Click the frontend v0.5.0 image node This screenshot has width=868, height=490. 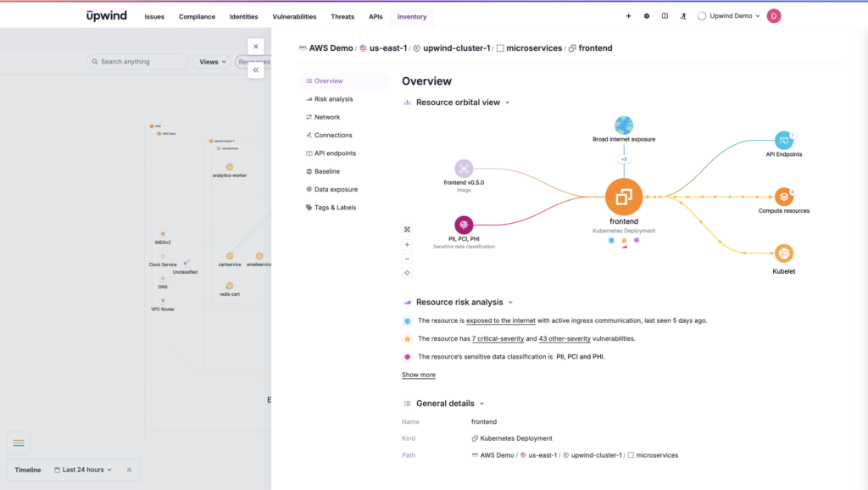[464, 169]
